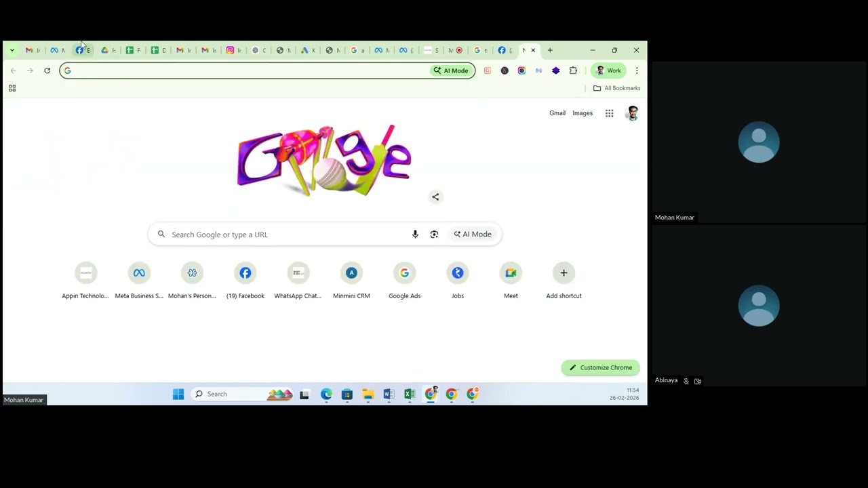868x488 pixels.
Task: Open Task View on the taskbar
Action: pos(304,394)
